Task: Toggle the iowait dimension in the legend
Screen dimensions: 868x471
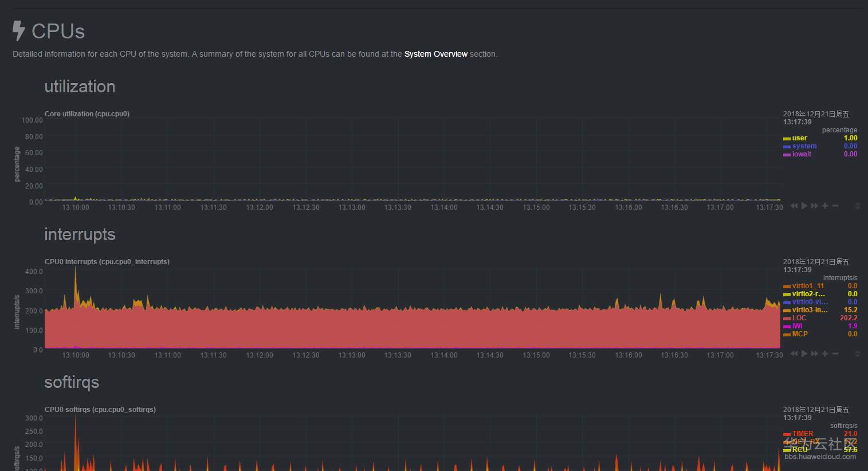Action: tap(802, 154)
